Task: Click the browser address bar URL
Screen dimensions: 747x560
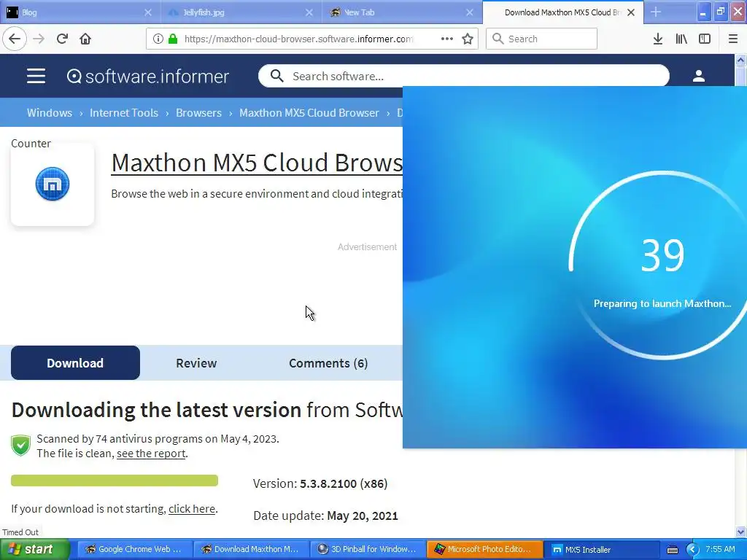Action: 298,39
